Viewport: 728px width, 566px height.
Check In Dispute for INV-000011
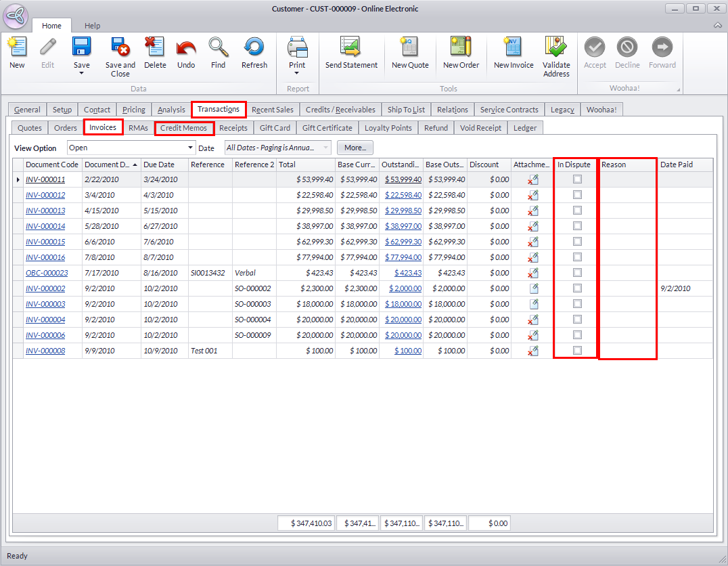577,179
